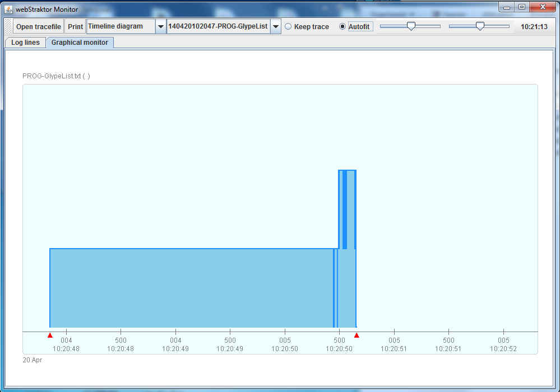Image resolution: width=560 pixels, height=392 pixels.
Task: Adjust the right zoom slider
Action: [480, 26]
